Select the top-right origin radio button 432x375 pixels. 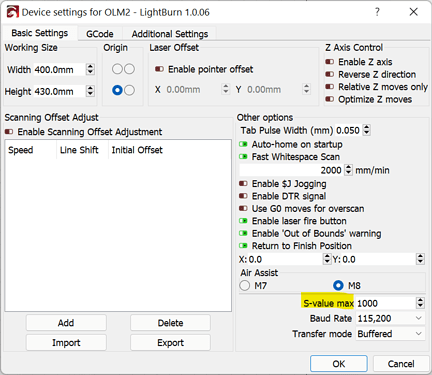coord(129,69)
